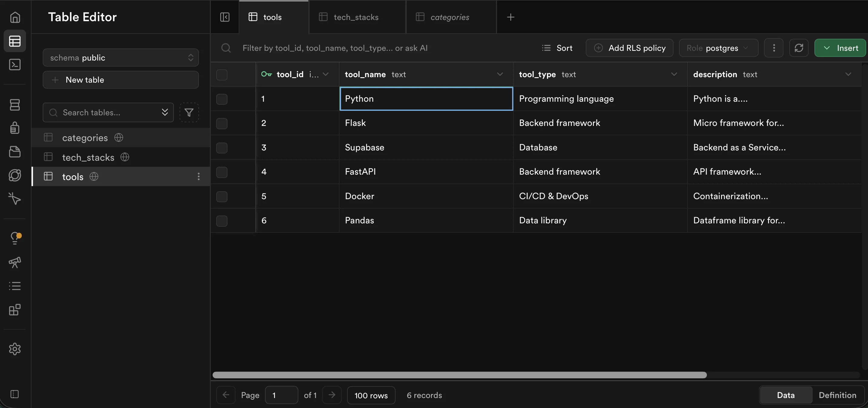The width and height of the screenshot is (868, 408).
Task: Open the SQL Editor terminal icon
Action: (x=15, y=64)
